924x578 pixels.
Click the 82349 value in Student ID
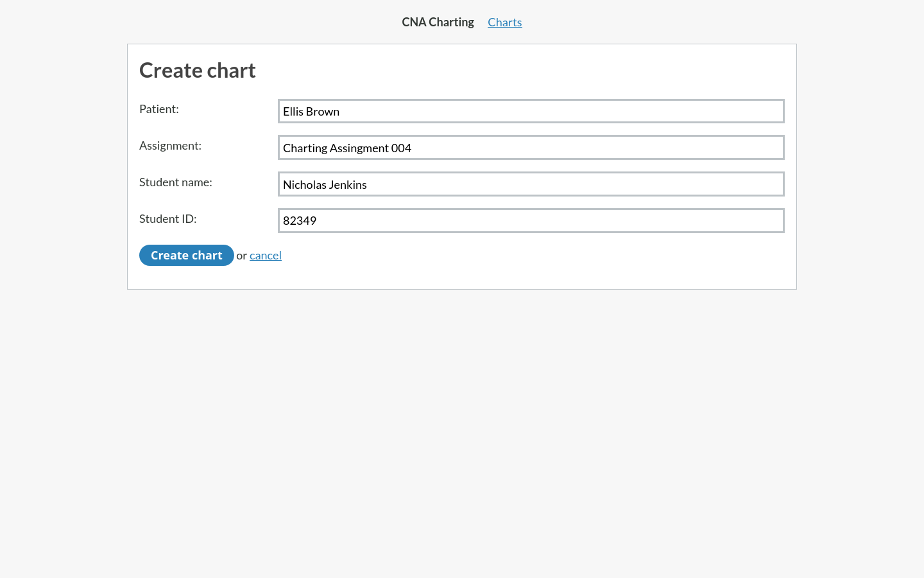(x=300, y=221)
